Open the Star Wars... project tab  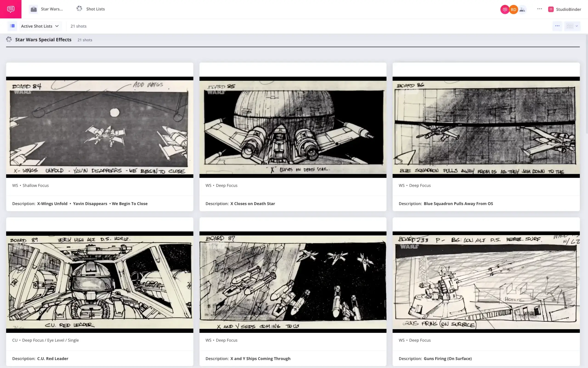52,9
